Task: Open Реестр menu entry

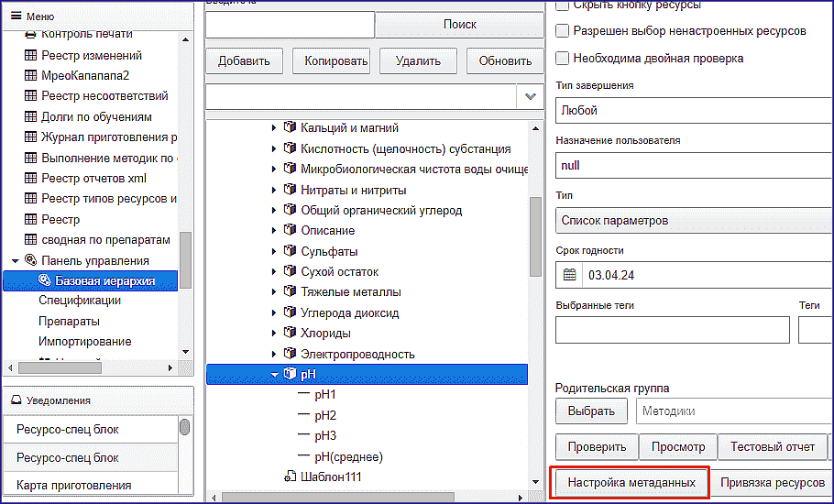Action: [60, 219]
